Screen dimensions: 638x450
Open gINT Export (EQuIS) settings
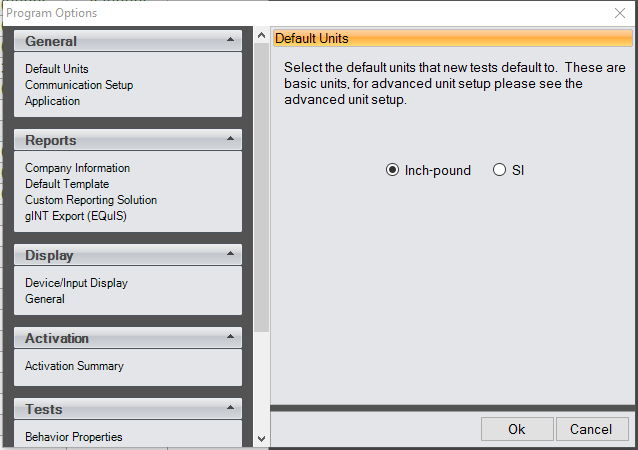point(76,216)
